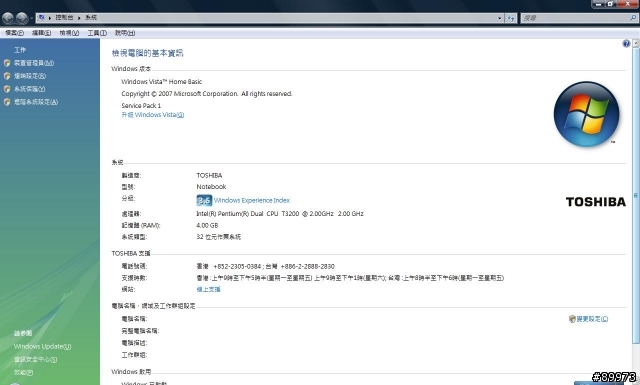The height and width of the screenshot is (385, 640).
Task: Open 系統保護(V) in the task pane
Action: click(x=29, y=89)
